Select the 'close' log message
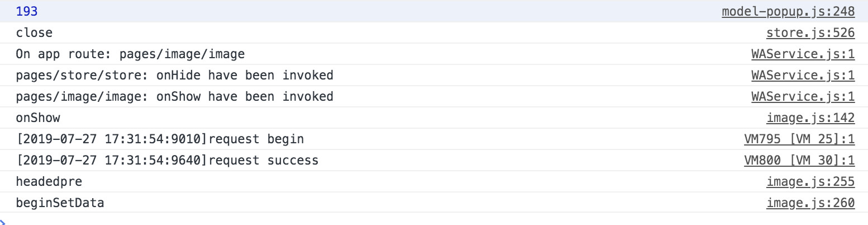The image size is (868, 225). (34, 33)
